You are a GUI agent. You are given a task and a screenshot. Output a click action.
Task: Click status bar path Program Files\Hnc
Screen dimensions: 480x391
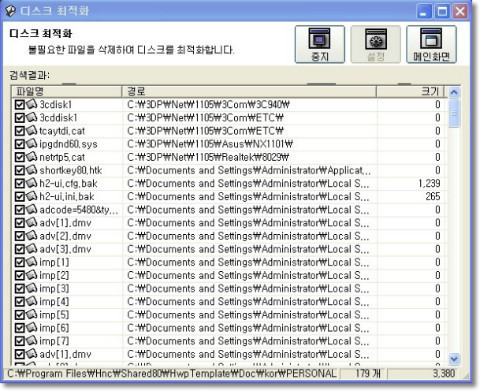coord(172,374)
